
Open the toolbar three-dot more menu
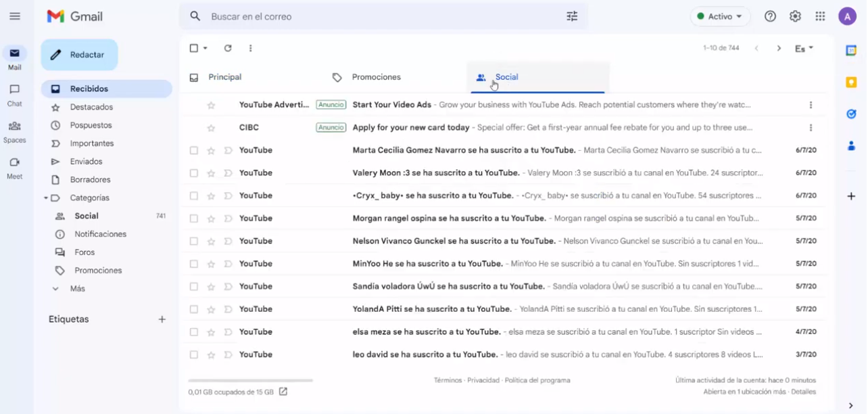pos(250,48)
